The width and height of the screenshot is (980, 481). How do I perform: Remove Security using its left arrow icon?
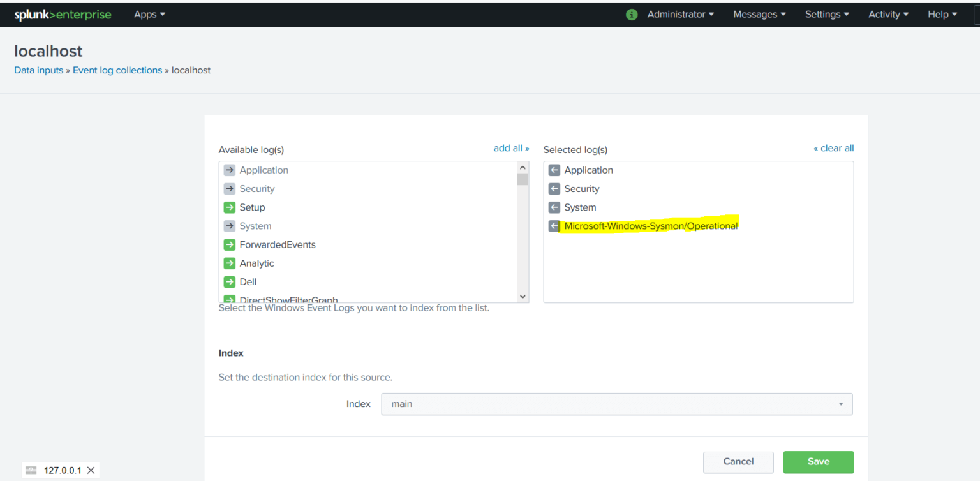554,188
